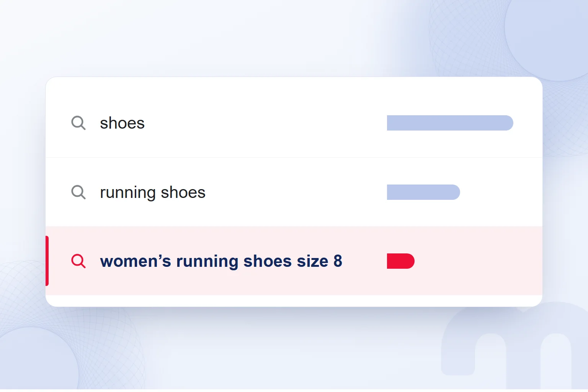Click the magnifier icon next to "running shoes"
The image size is (588, 392).
(78, 192)
